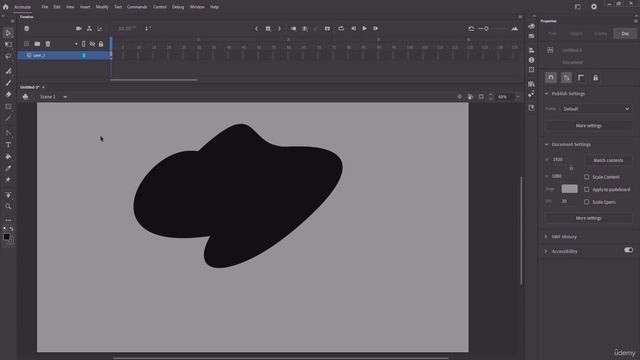Create a new layer folder
This screenshot has width=640, height=360.
pos(37,44)
